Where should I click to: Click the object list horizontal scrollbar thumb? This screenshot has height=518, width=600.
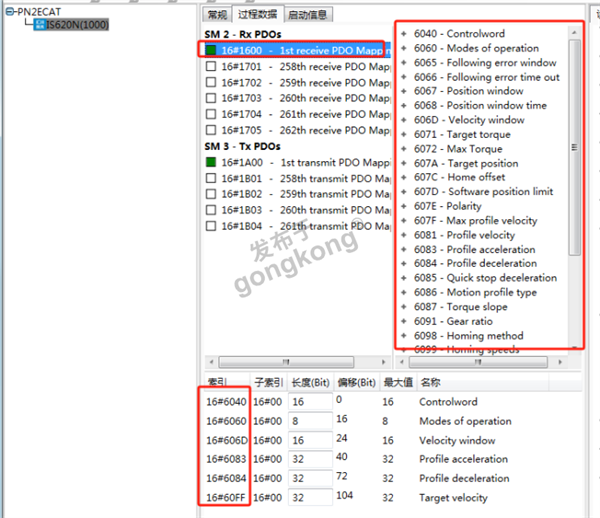pos(478,362)
